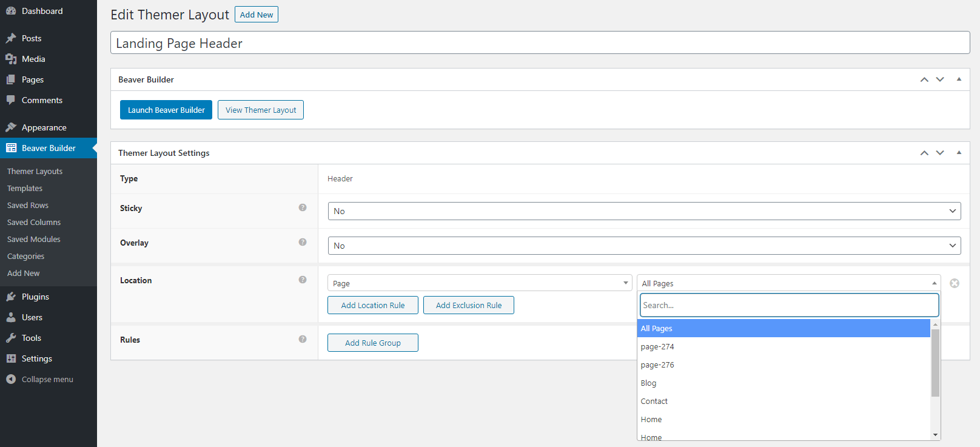The height and width of the screenshot is (447, 980).
Task: Click the Search field in dropdown
Action: [x=790, y=305]
